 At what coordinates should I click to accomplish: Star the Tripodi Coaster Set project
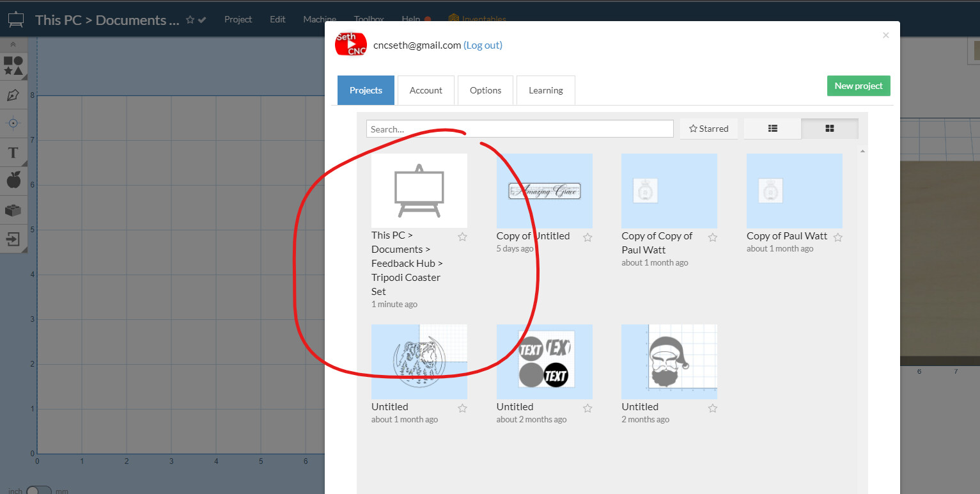[x=462, y=237]
